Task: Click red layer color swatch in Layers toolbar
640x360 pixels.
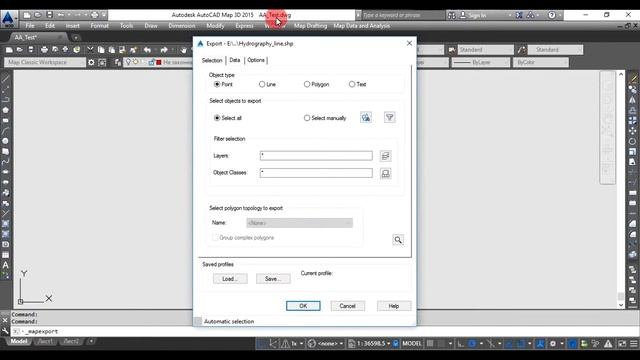Action: 159,62
